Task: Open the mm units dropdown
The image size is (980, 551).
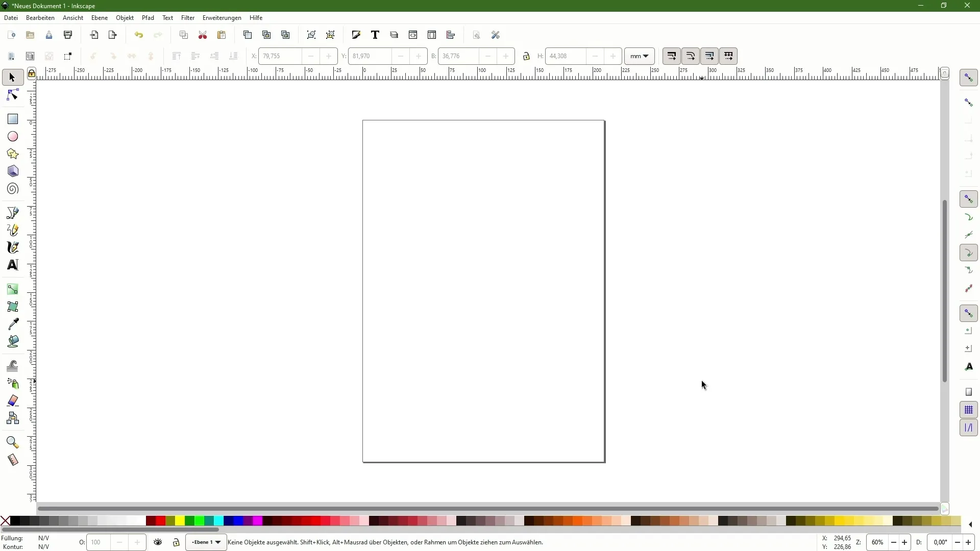Action: (x=639, y=56)
